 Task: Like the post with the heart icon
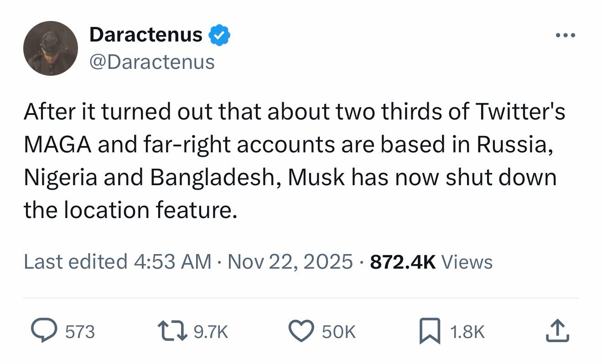(x=301, y=332)
